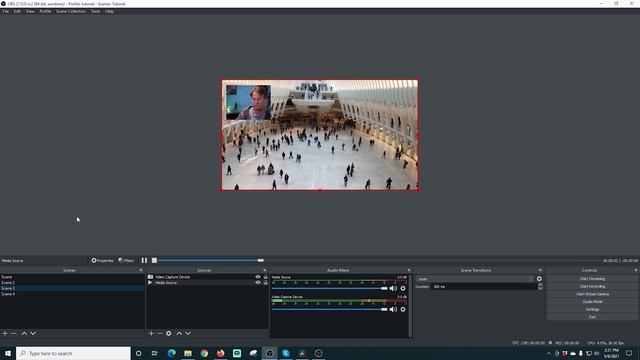Pop out the Sources dock

point(264,270)
